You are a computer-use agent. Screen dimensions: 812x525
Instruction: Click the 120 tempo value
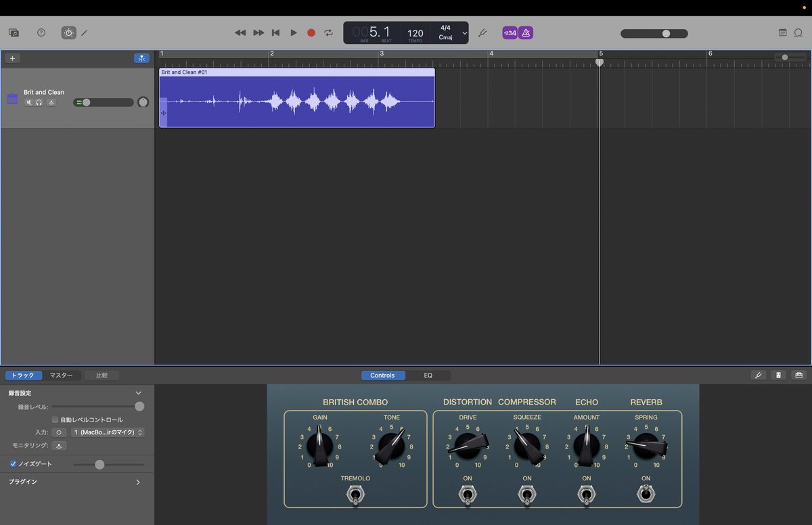[x=415, y=32]
